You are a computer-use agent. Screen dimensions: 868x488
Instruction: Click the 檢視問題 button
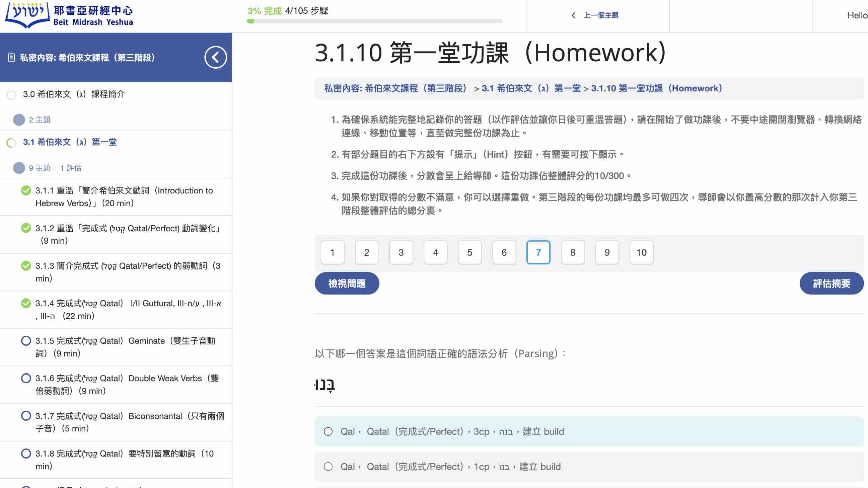(x=347, y=283)
